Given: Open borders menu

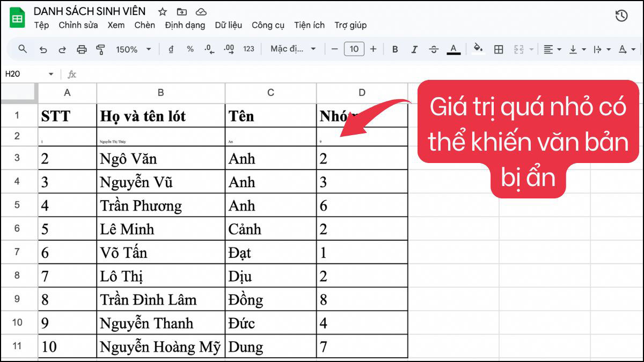Looking at the screenshot, I should 499,49.
